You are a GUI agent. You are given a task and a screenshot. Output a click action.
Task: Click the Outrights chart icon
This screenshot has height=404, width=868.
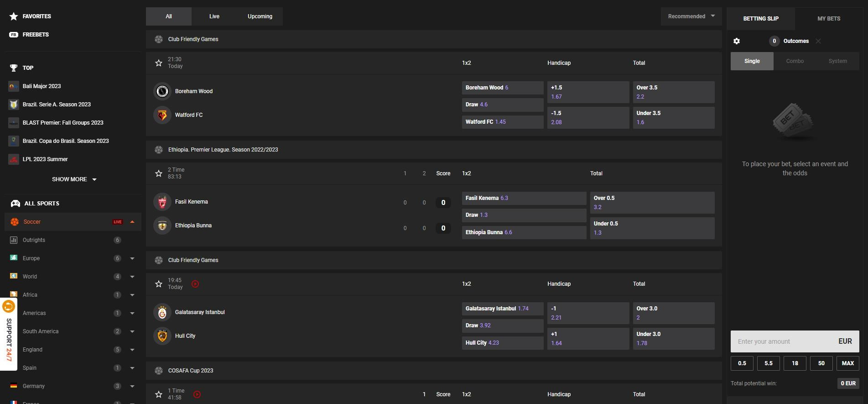(14, 240)
